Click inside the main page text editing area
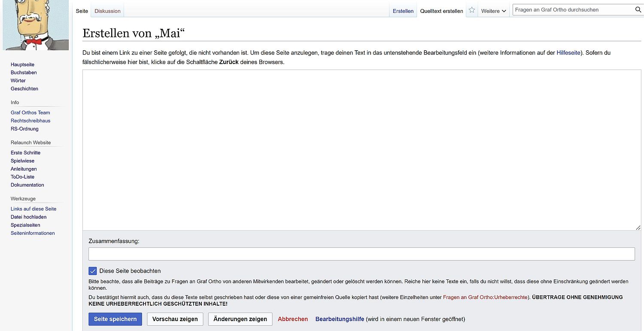The height and width of the screenshot is (331, 644). [361, 150]
